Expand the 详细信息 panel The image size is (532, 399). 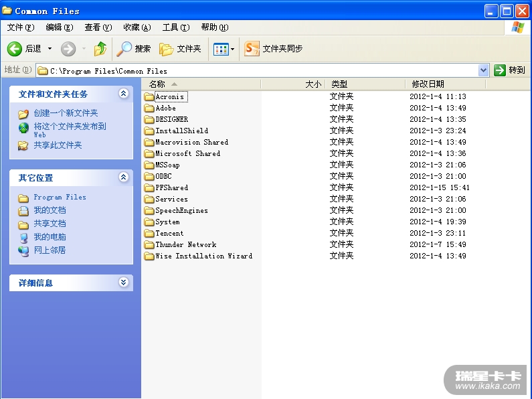[x=124, y=283]
